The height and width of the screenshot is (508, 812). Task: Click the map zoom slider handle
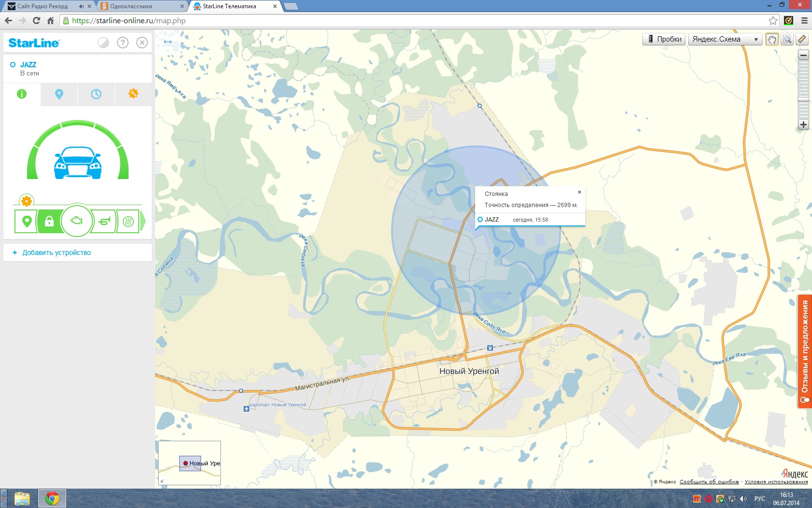(803, 99)
